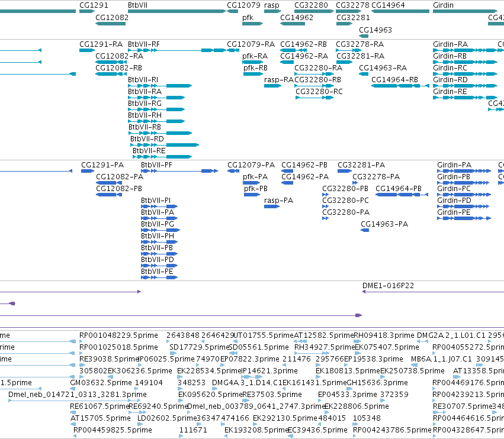Click the CG14963 gene label
The width and height of the screenshot is (504, 439).
tap(375, 30)
